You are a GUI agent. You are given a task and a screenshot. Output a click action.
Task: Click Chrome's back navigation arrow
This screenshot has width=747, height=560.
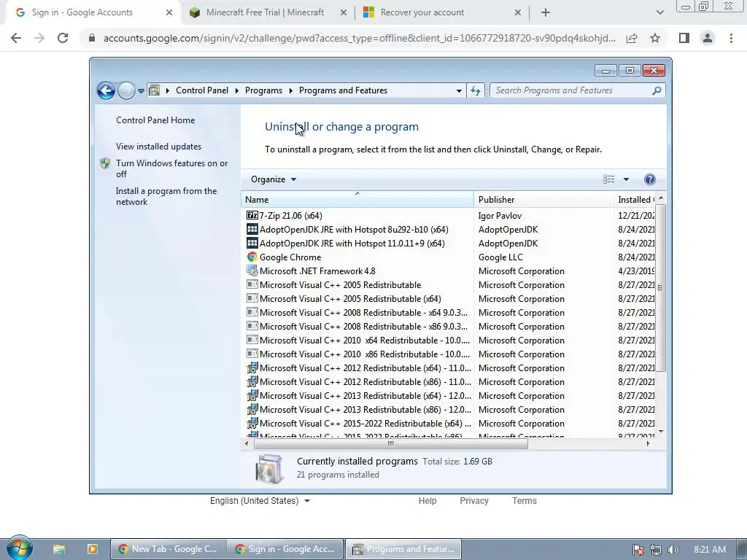[x=16, y=38]
